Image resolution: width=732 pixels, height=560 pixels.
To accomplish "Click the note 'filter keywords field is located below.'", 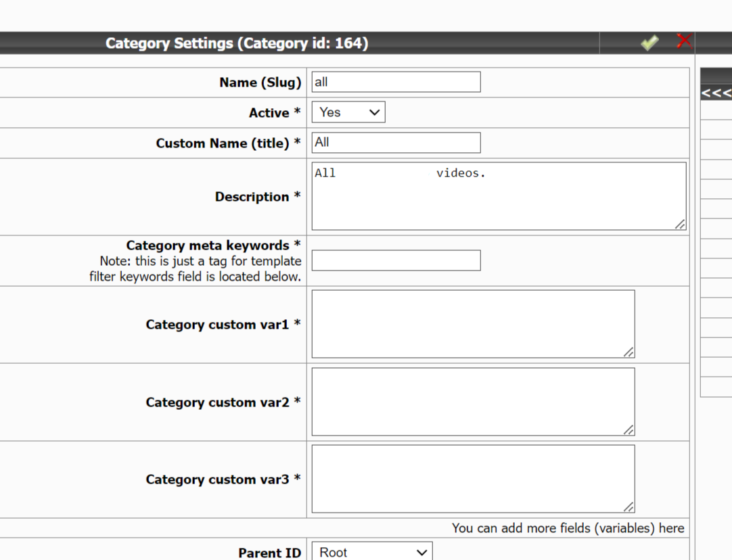I will [195, 276].
